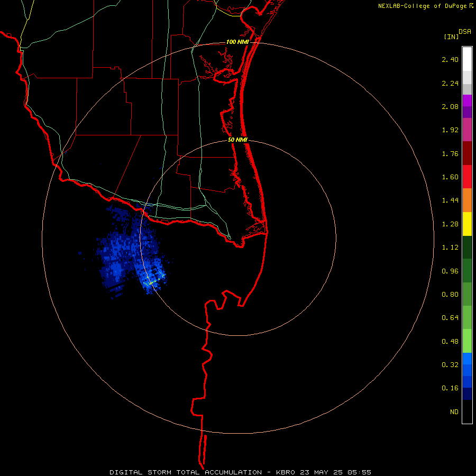Click the light green swatch beside 0.48

click(x=467, y=341)
